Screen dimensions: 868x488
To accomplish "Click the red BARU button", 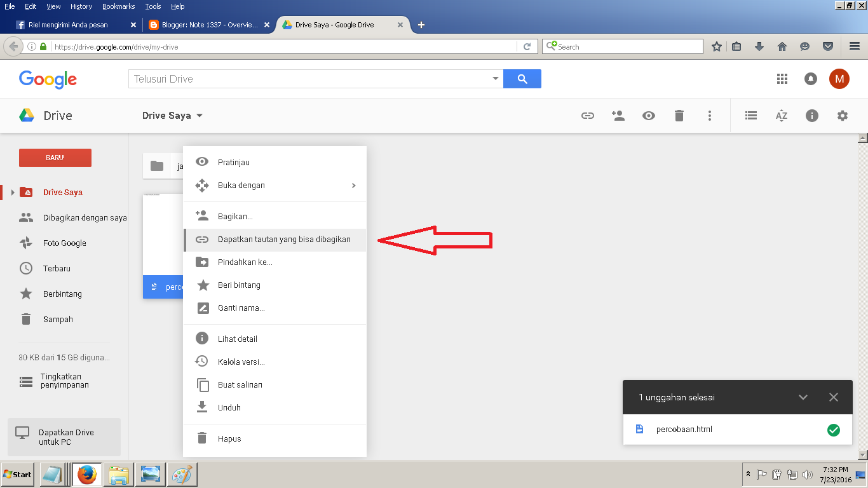I will [55, 158].
